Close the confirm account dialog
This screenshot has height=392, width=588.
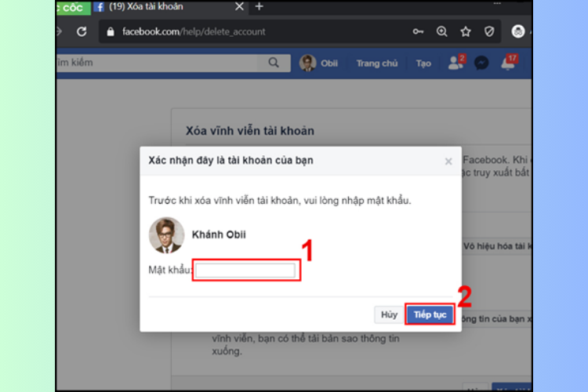pyautogui.click(x=448, y=162)
